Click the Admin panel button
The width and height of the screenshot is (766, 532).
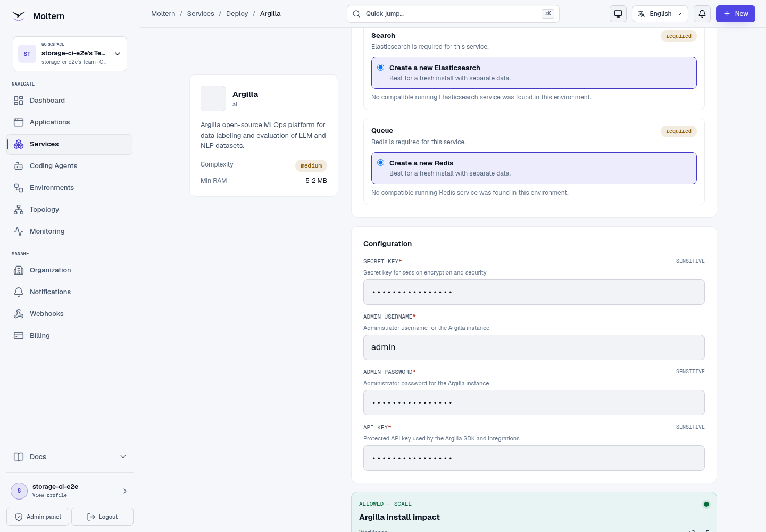click(x=38, y=517)
